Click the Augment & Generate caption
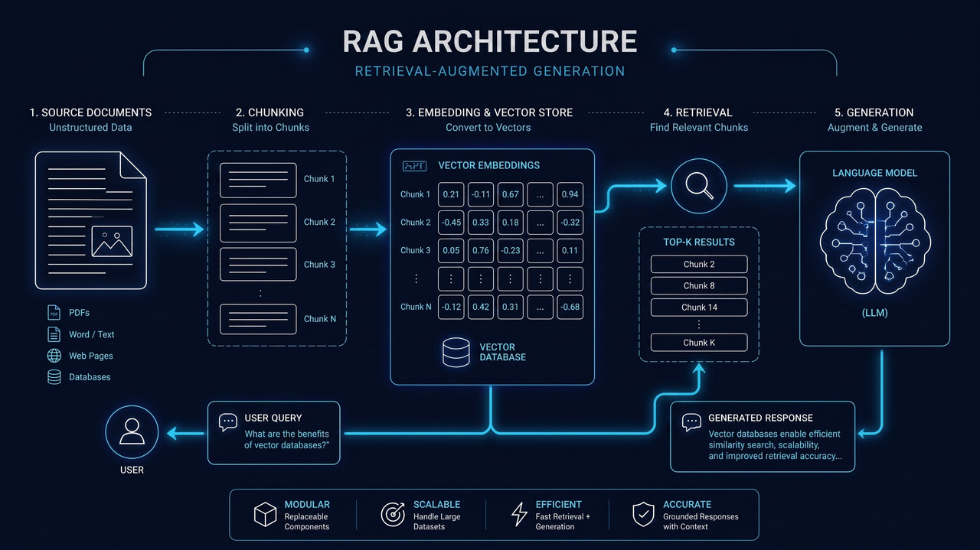 tap(874, 127)
